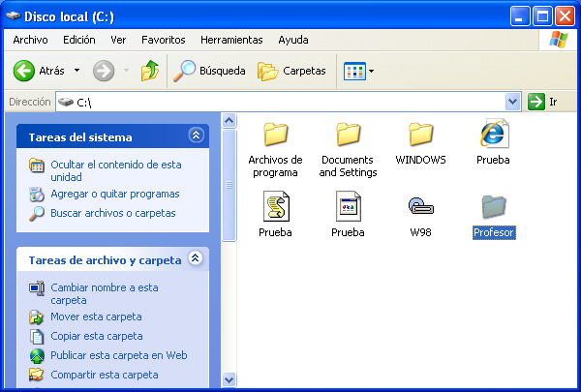Click the Atrás back arrow button
The height and width of the screenshot is (392, 581).
(x=39, y=71)
